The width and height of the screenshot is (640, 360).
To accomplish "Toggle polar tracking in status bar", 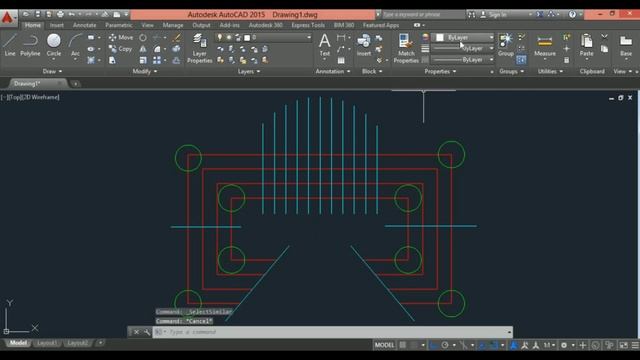I will pos(445,345).
